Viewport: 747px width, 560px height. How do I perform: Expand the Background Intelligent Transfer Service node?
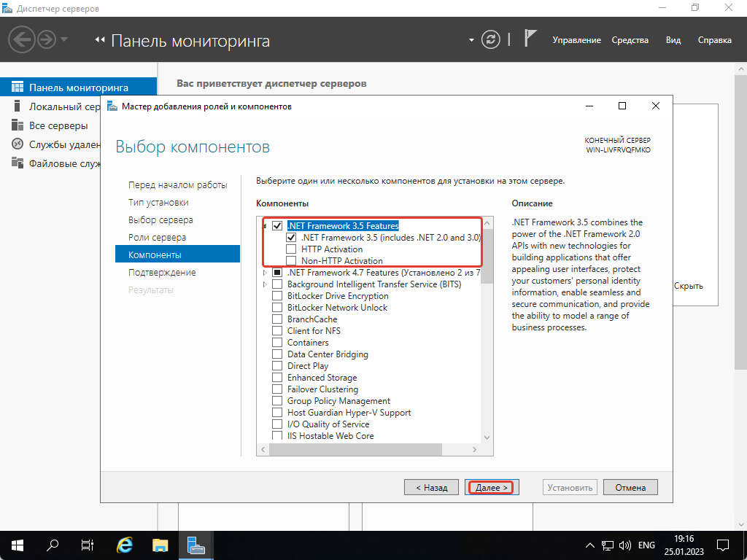click(x=265, y=284)
